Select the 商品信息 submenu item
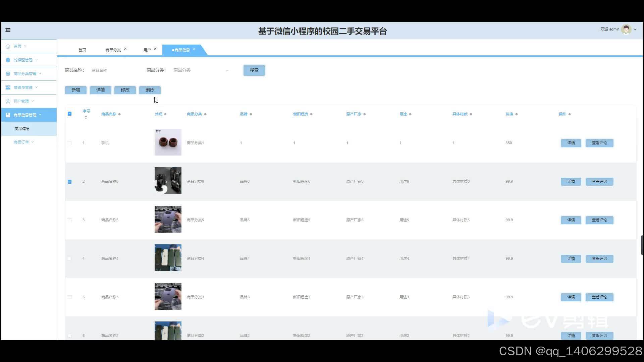644x362 pixels. pos(22,129)
